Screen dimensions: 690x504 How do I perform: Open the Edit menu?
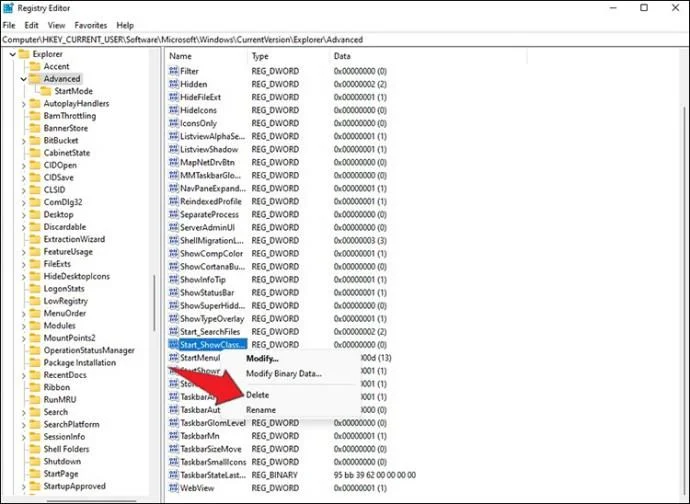31,26
